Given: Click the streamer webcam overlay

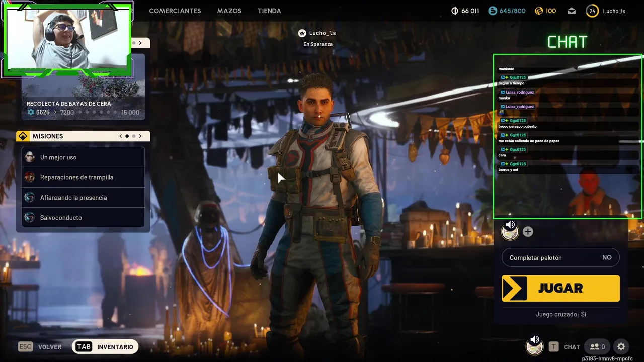Looking at the screenshot, I should point(67,40).
